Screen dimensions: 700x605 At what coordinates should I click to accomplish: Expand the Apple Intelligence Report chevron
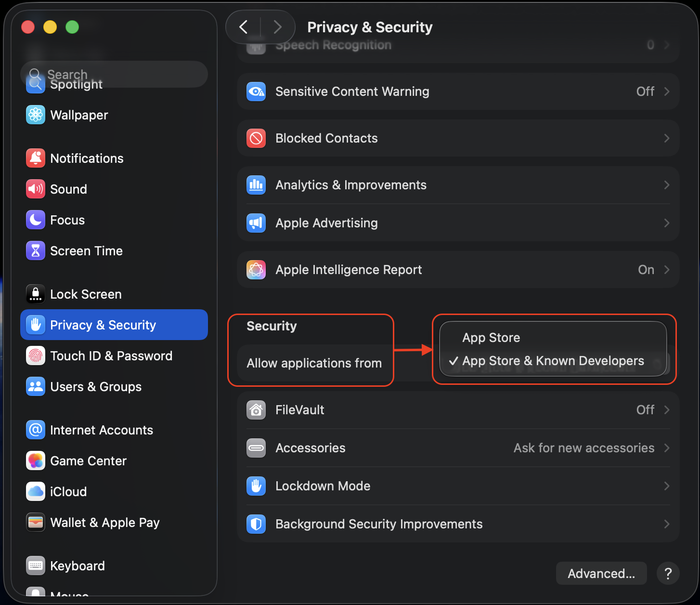click(667, 270)
